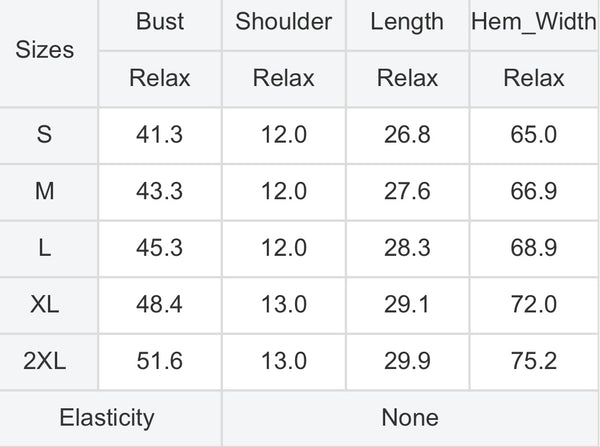Select the length value 29.9

pos(407,361)
